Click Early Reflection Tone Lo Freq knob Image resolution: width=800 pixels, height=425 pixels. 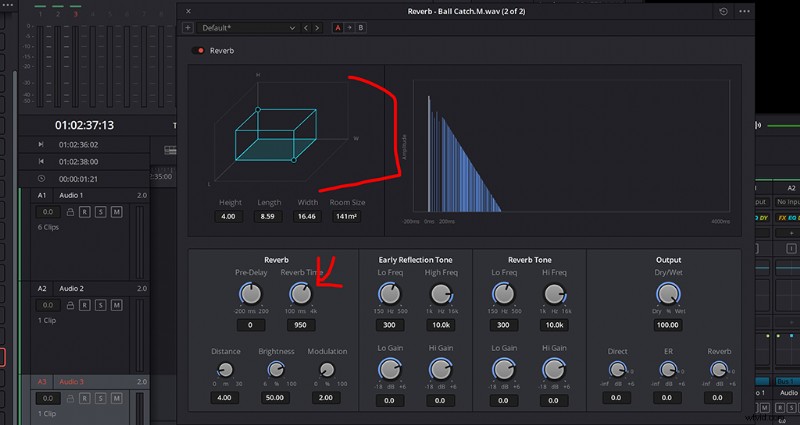click(390, 294)
